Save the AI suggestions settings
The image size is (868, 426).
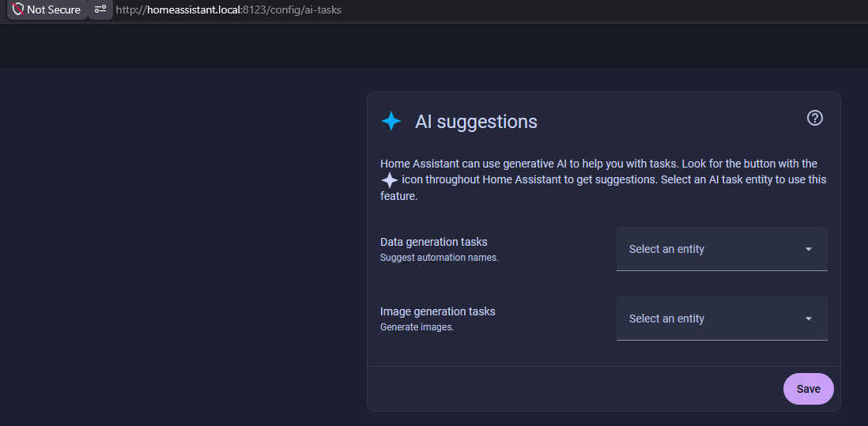pos(808,389)
